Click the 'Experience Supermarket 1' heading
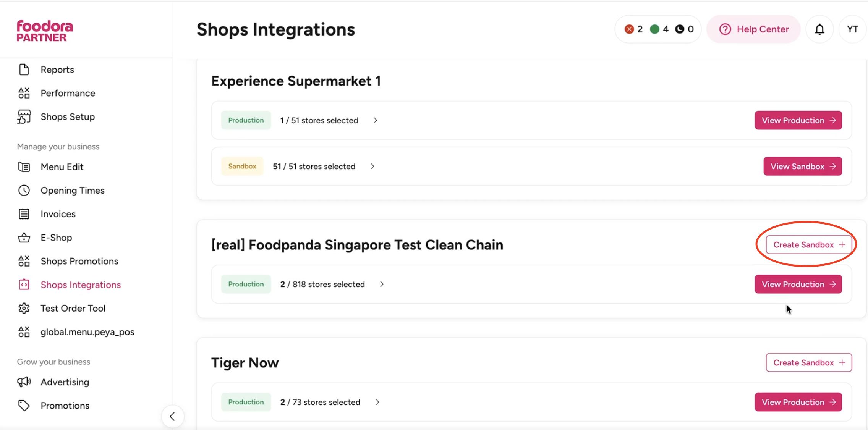 coord(296,81)
